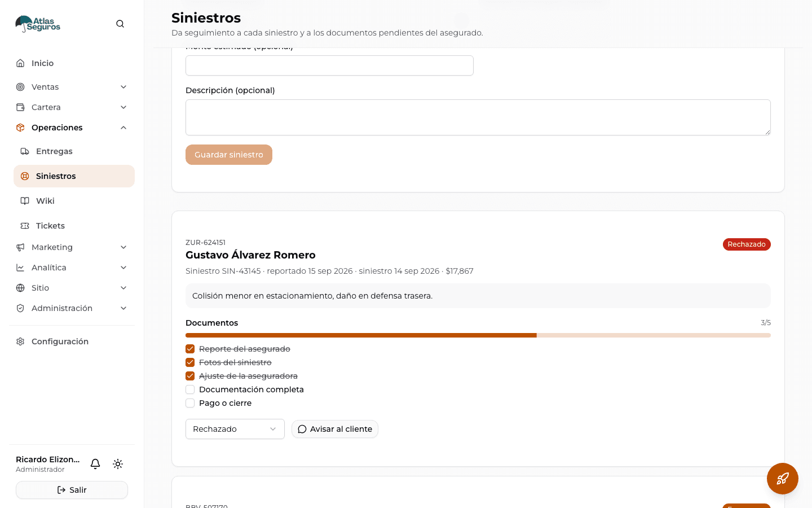Expand Sitio menu chevron
This screenshot has width=812, height=508.
pyautogui.click(x=123, y=288)
